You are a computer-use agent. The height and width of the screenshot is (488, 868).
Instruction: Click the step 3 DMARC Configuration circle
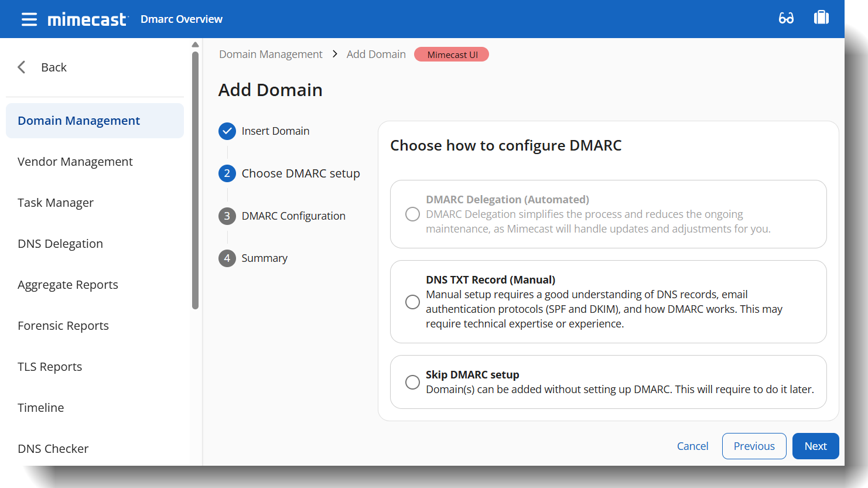tap(227, 216)
